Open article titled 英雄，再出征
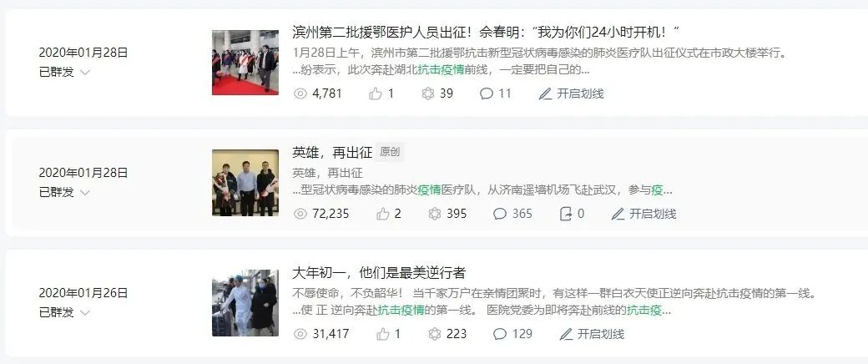This screenshot has height=364, width=868. 332,152
